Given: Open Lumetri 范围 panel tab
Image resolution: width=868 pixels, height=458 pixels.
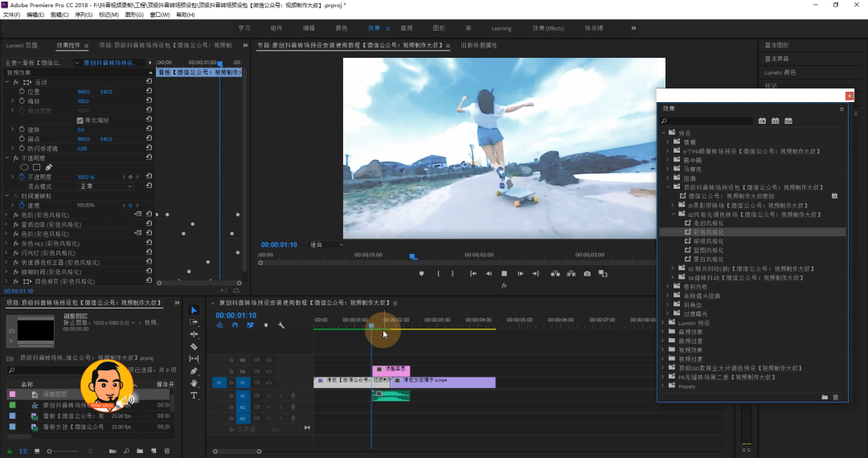Looking at the screenshot, I should pos(22,45).
